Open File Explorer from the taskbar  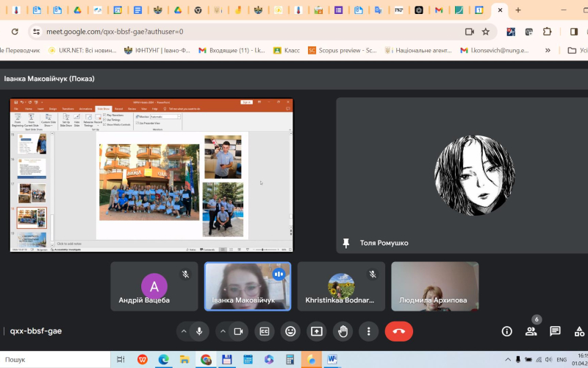point(184,359)
